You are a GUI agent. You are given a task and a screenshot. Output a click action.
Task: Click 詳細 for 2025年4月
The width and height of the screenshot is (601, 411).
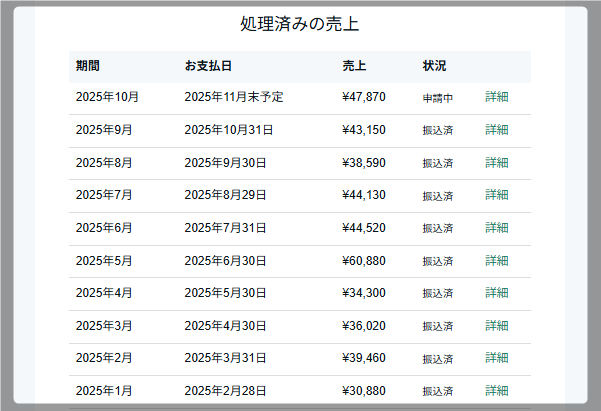pyautogui.click(x=497, y=293)
